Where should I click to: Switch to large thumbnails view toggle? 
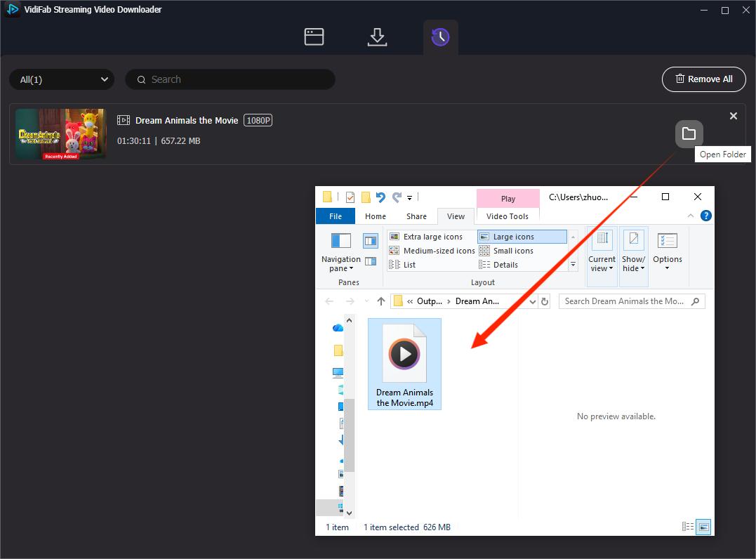[703, 527]
